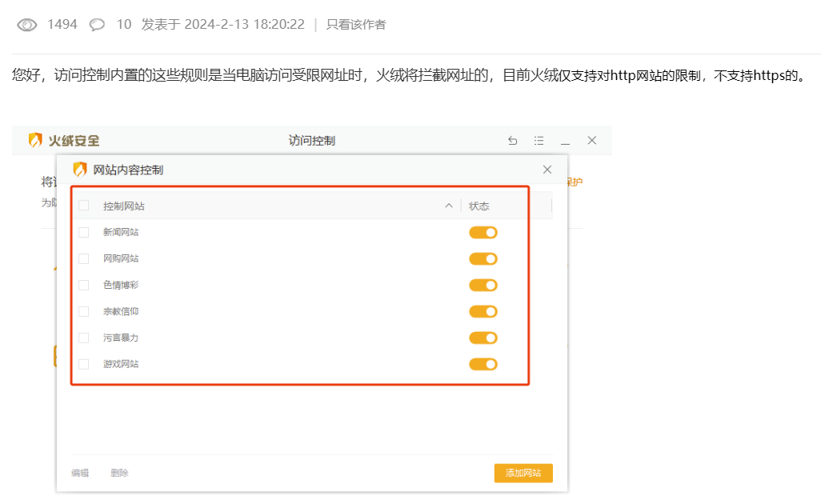This screenshot has height=504, width=821.
Task: Click the 添加网站 button
Action: 523,474
